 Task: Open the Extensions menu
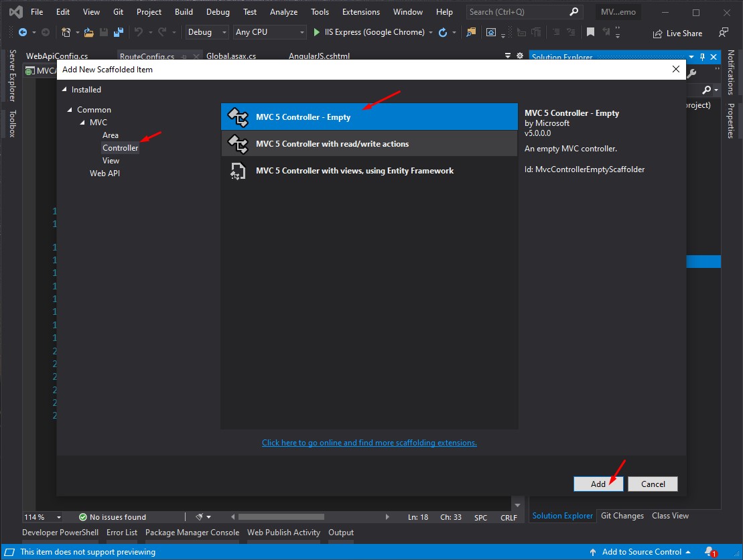point(360,12)
